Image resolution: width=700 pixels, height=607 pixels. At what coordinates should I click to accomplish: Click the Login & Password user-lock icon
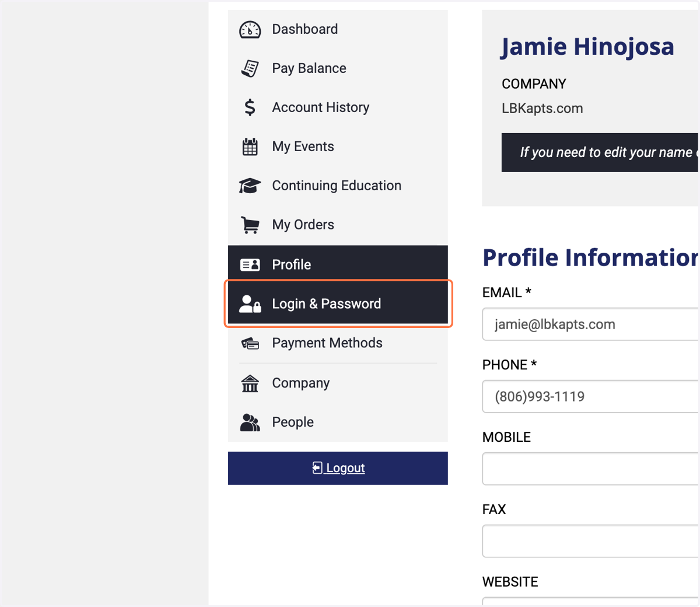(x=250, y=304)
